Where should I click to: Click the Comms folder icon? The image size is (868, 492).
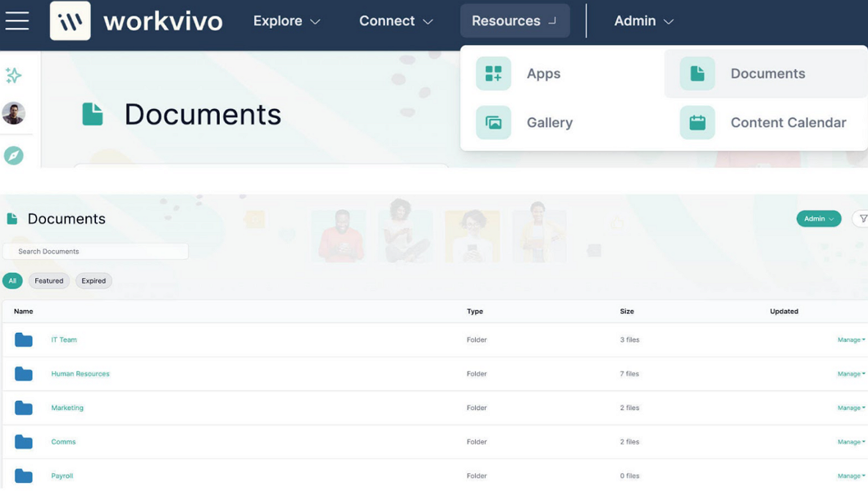tap(23, 442)
